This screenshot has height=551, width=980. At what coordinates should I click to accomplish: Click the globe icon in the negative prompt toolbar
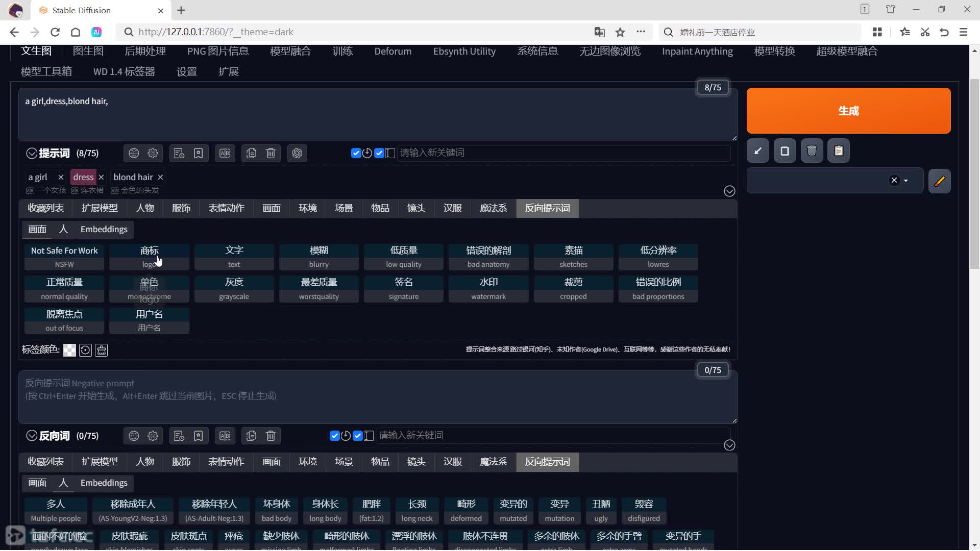(134, 436)
